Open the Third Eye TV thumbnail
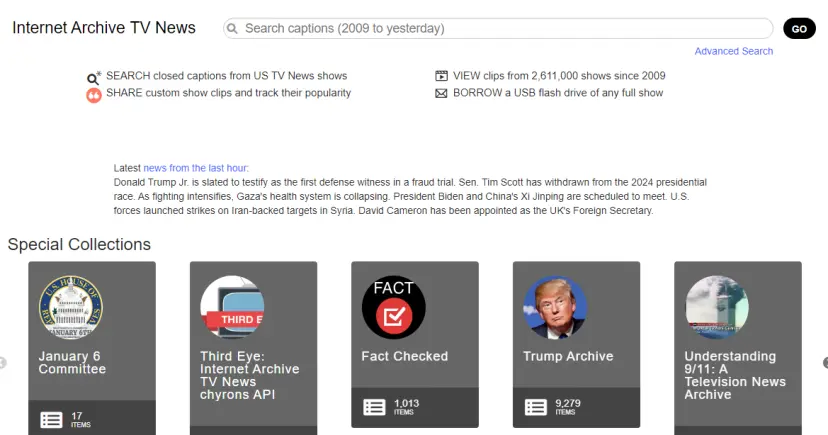The width and height of the screenshot is (828, 435). (x=232, y=307)
